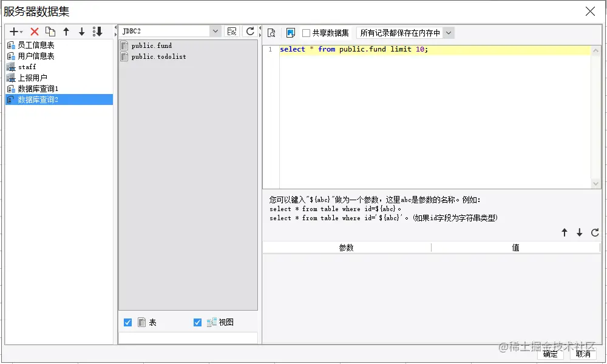607x364 pixels.
Task: Delete dataset with red X icon
Action: [35, 32]
